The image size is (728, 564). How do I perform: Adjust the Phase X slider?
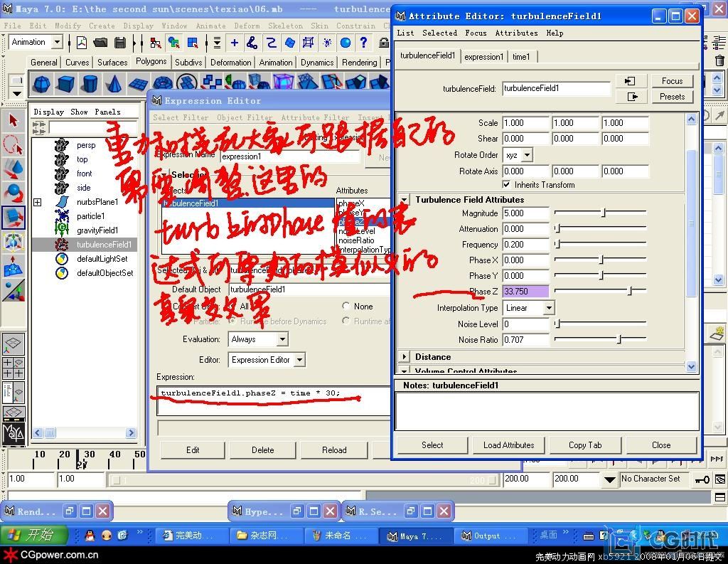pyautogui.click(x=600, y=259)
